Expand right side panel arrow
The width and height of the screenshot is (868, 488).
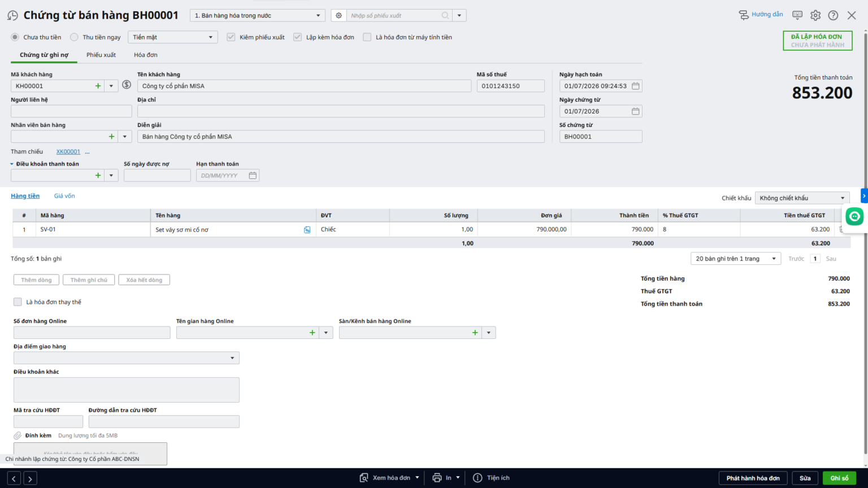click(x=864, y=195)
